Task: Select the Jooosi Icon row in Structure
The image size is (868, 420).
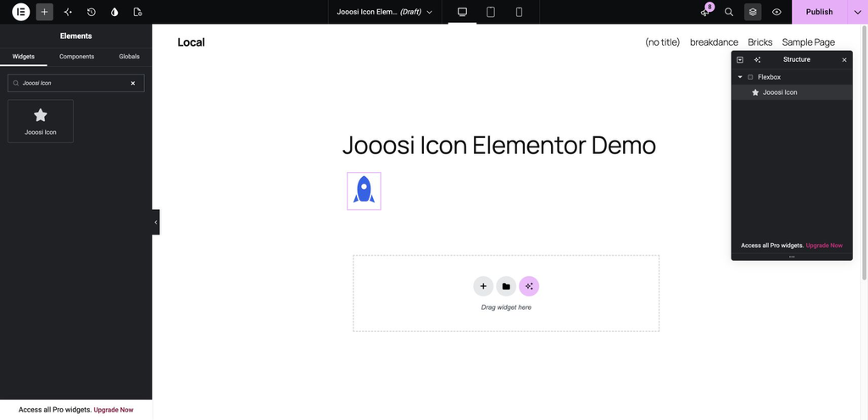Action: click(x=792, y=92)
